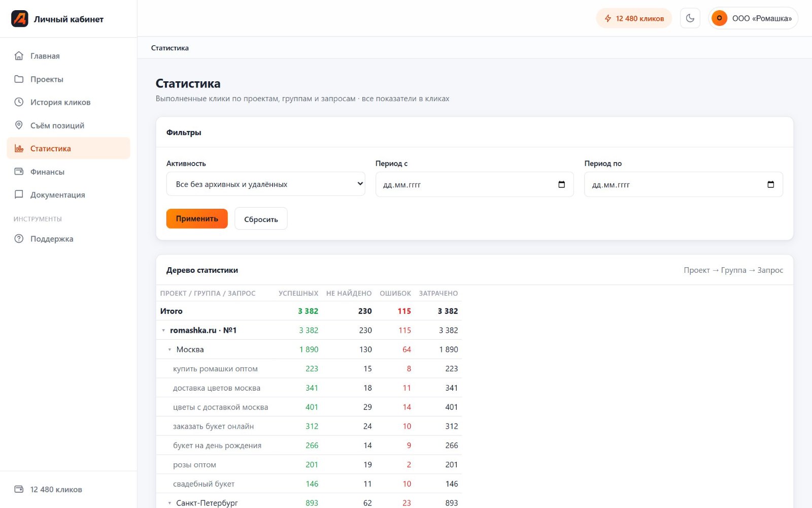The width and height of the screenshot is (812, 508).
Task: Open Финансы in the sidebar
Action: (x=69, y=172)
